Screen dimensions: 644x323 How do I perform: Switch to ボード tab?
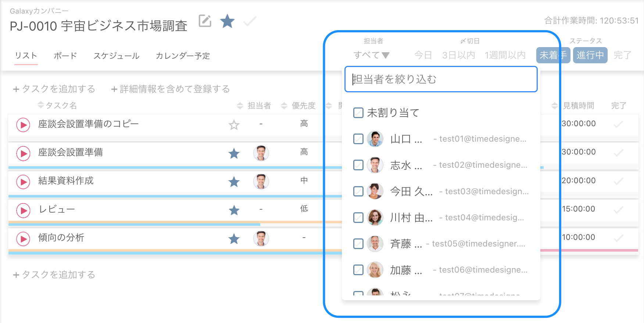65,56
